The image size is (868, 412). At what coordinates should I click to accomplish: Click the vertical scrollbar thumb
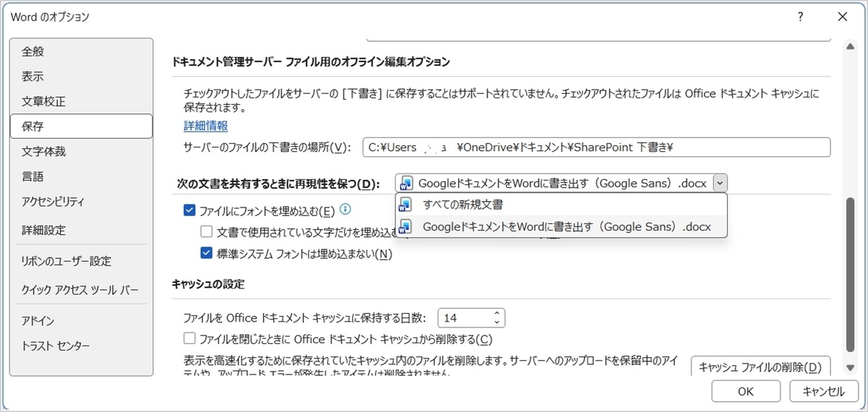click(x=850, y=275)
